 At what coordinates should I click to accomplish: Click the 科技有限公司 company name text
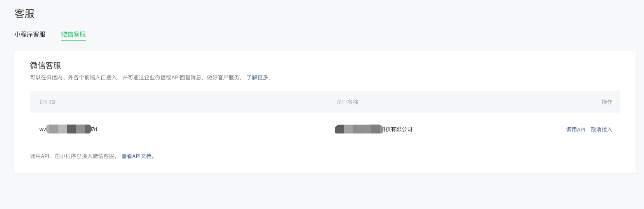[x=398, y=129]
